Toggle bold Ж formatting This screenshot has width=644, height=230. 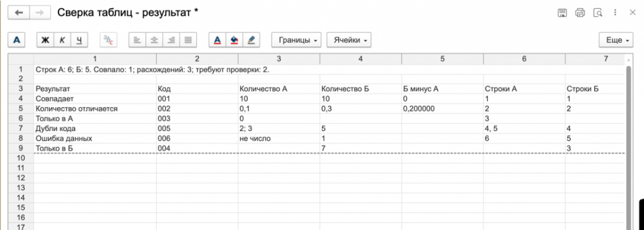[45, 40]
